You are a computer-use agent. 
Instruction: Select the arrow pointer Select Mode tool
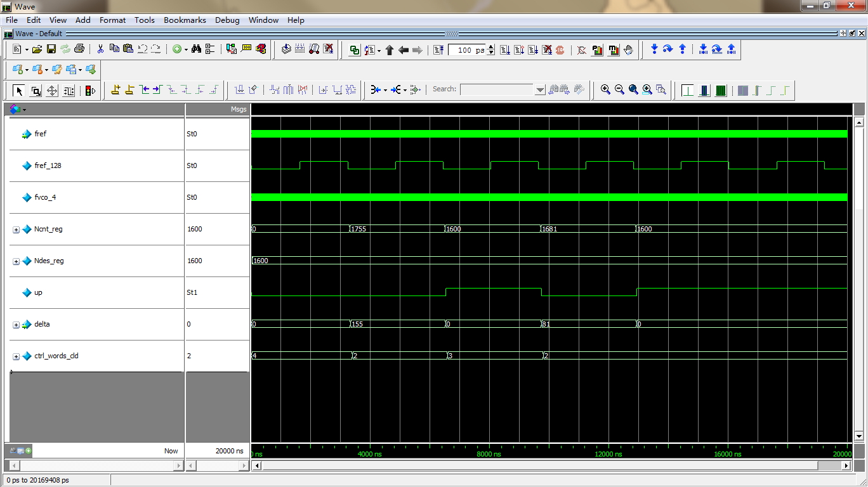point(19,91)
